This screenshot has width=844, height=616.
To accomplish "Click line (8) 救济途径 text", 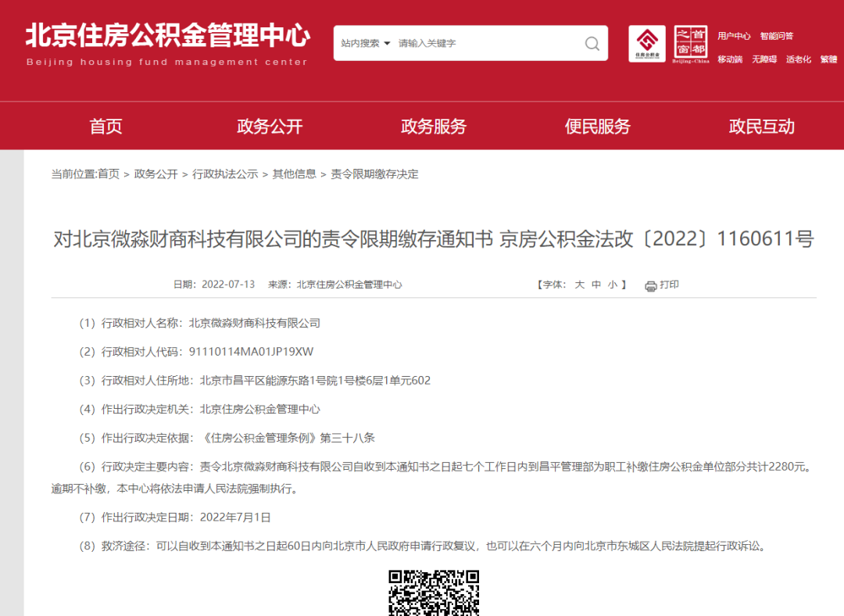I will pos(423,546).
